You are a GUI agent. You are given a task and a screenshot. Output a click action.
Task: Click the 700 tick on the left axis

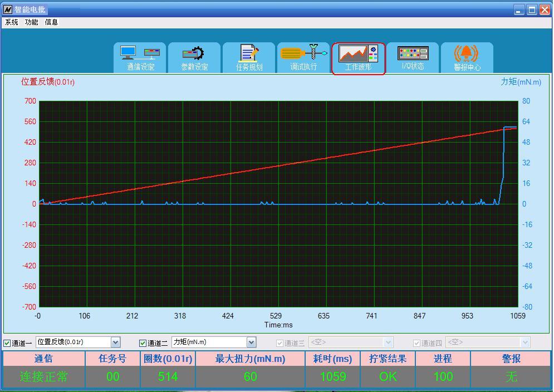point(30,101)
